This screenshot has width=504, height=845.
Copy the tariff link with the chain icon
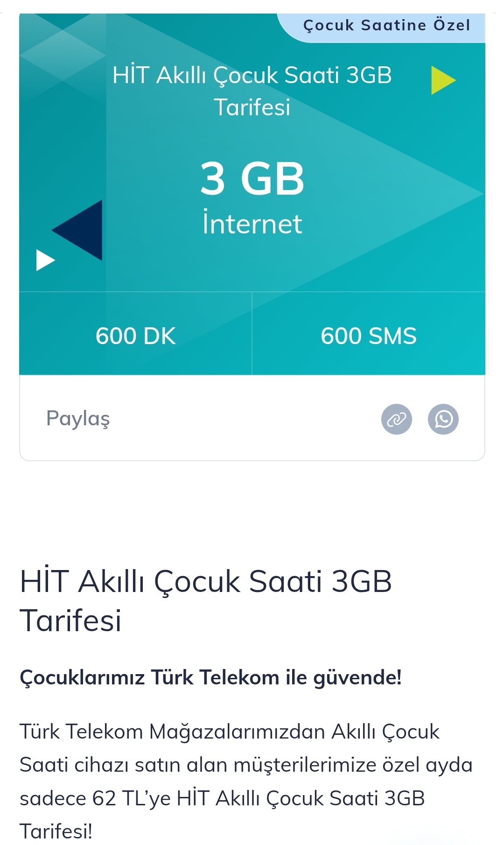tap(397, 419)
